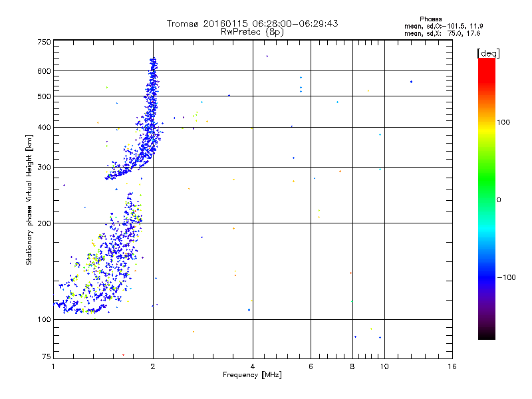This screenshot has width=532, height=399.
Task: Click the isolated blue point near 12 MHz, 550 km
Action: [x=411, y=82]
